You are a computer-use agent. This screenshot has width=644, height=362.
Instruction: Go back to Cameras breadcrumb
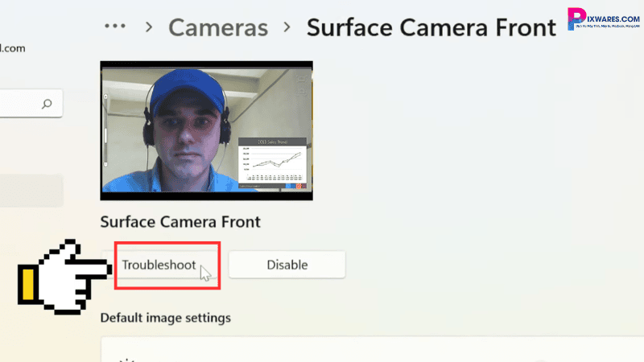pyautogui.click(x=217, y=27)
